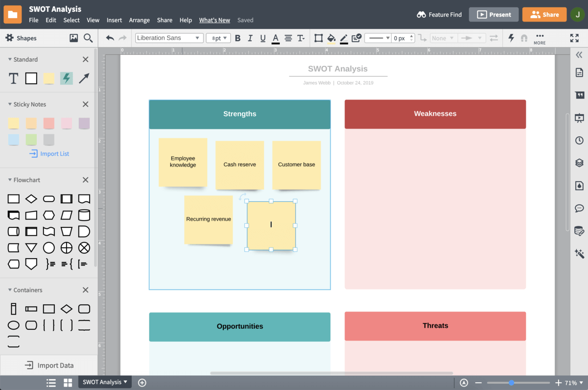
Task: Collapse the Sticky Notes shape section
Action: [x=10, y=104]
